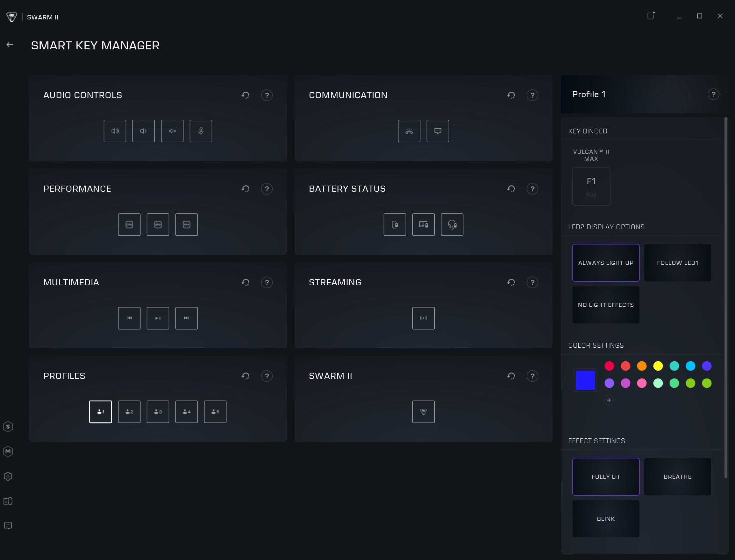This screenshot has width=735, height=560.
Task: Open settings gear in left sidebar
Action: coord(8,476)
